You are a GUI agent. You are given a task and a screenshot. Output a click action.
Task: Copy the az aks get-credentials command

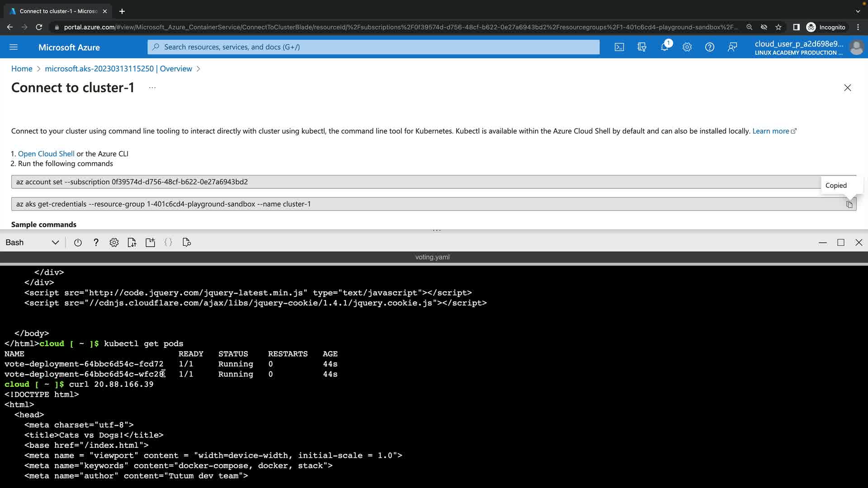click(x=849, y=204)
